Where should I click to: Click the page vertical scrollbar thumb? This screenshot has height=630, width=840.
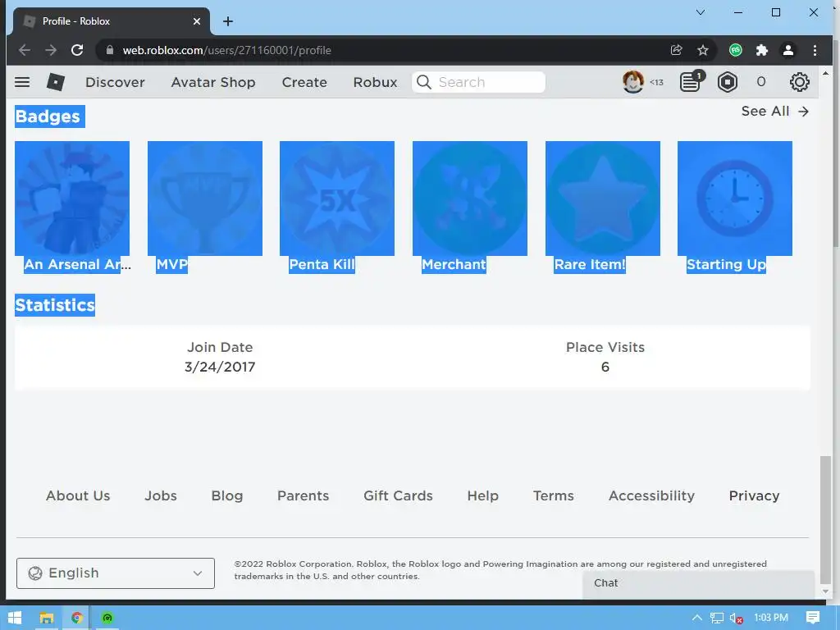[825, 519]
